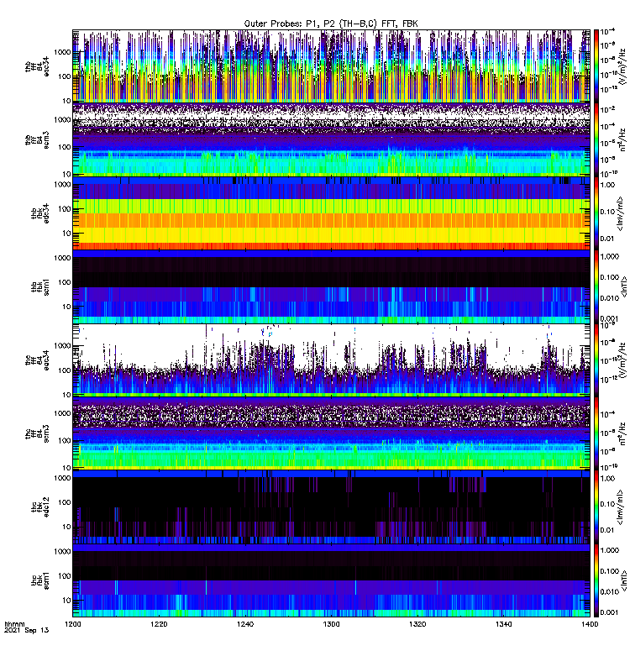Click the "(V/m)²/Hz" unit label of thb eac34
This screenshot has width=630, height=672.
pos(622,66)
